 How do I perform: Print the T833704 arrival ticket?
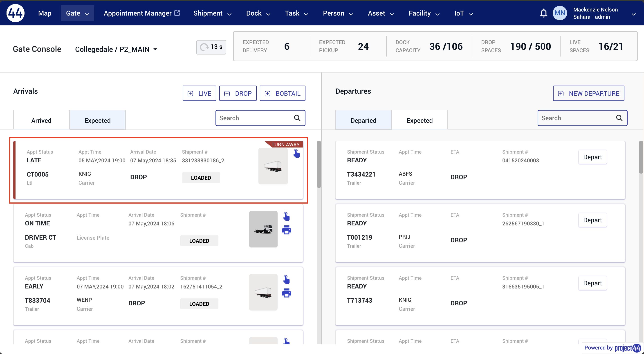click(287, 293)
